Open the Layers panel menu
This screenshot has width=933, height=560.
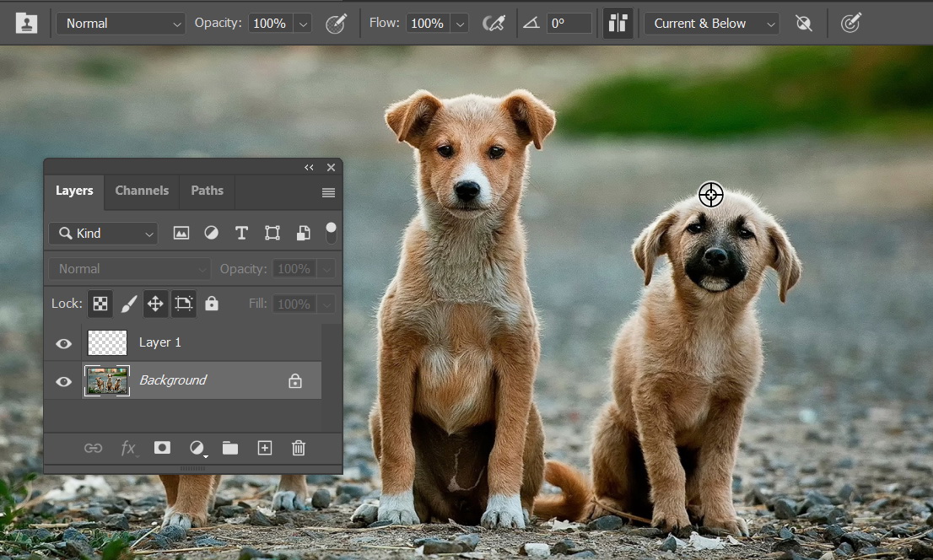[329, 193]
